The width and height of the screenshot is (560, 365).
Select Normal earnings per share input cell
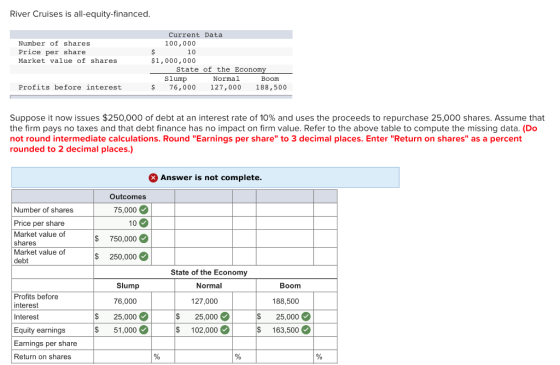(204, 343)
